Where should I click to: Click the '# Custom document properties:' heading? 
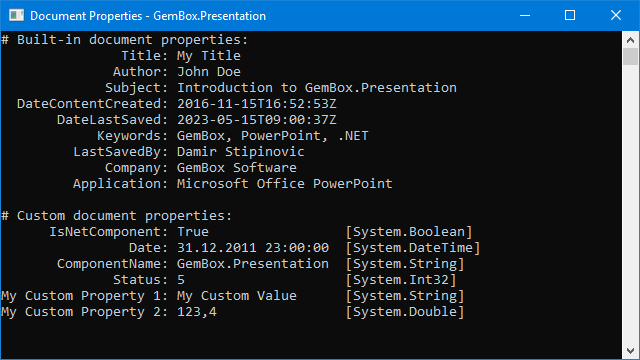click(117, 216)
